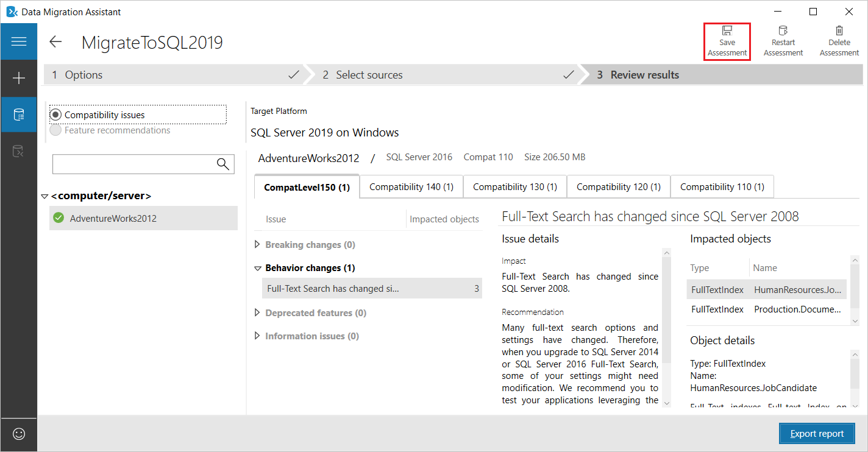Viewport: 868px width, 452px height.
Task: Go to step 2 Select sources
Action: click(x=445, y=75)
